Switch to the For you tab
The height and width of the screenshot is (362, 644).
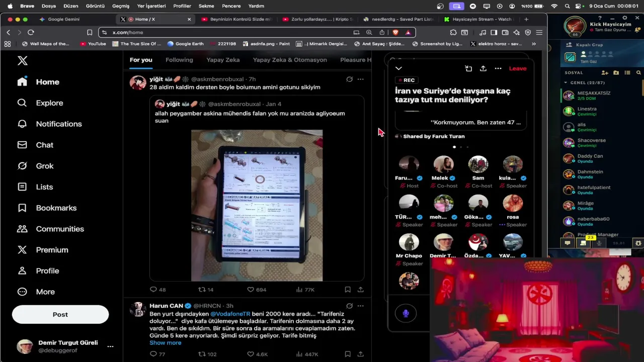coord(141,60)
